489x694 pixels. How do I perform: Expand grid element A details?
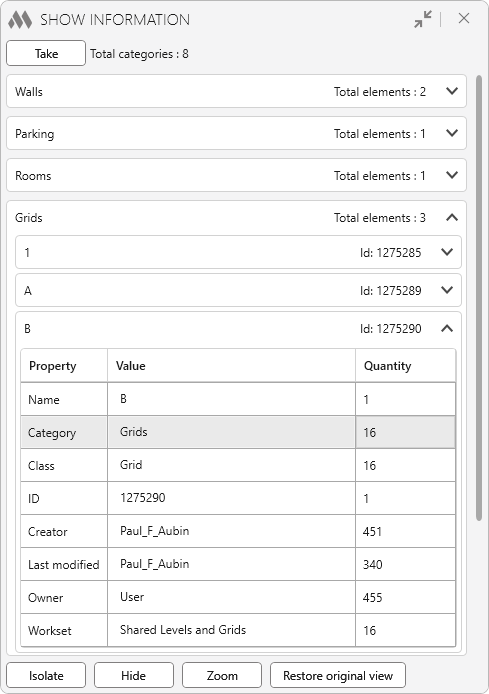tap(447, 290)
